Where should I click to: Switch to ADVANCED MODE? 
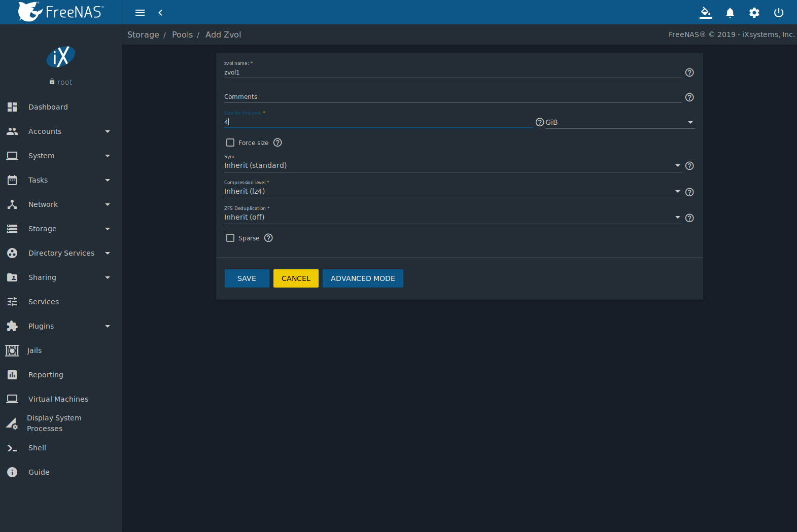pos(363,278)
